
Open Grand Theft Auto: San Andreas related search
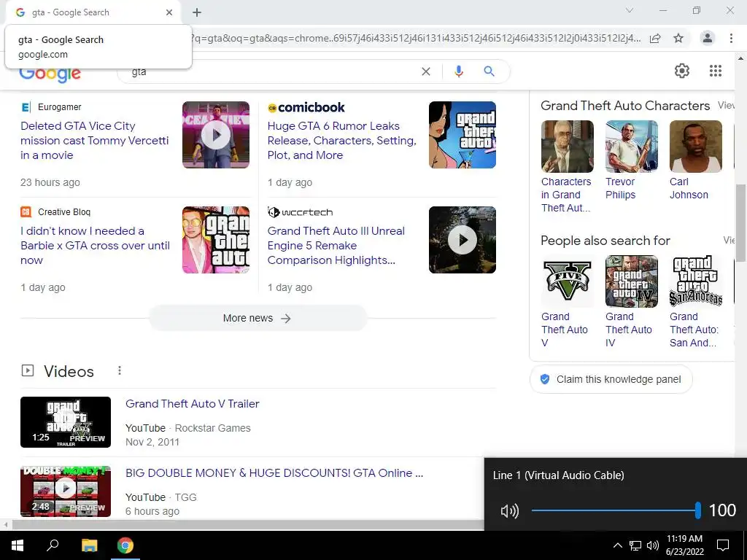695,302
